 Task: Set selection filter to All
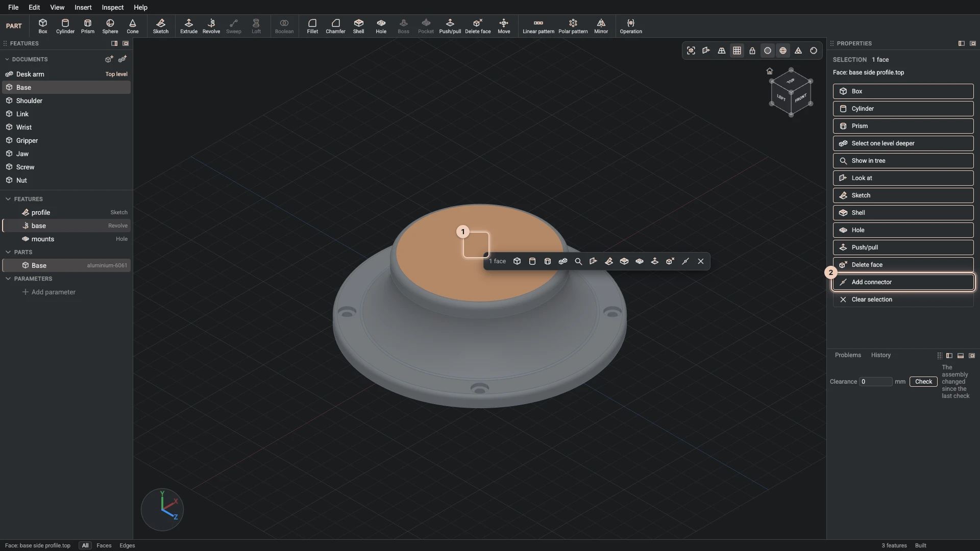point(85,545)
